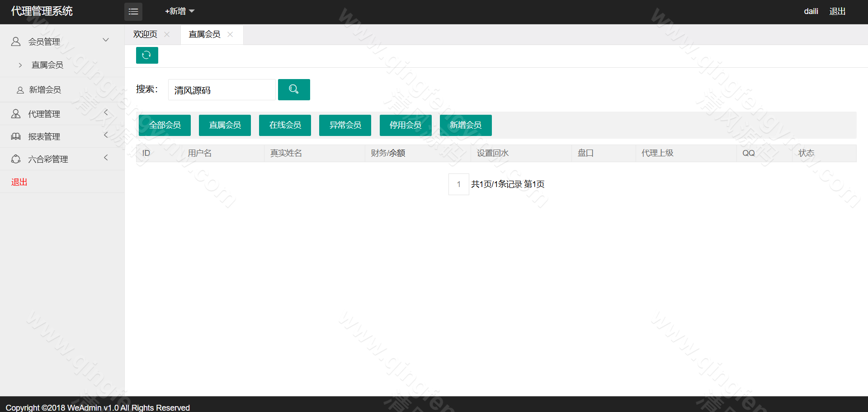The width and height of the screenshot is (868, 412).
Task: Close the 欢迎页 tab
Action: [x=167, y=34]
